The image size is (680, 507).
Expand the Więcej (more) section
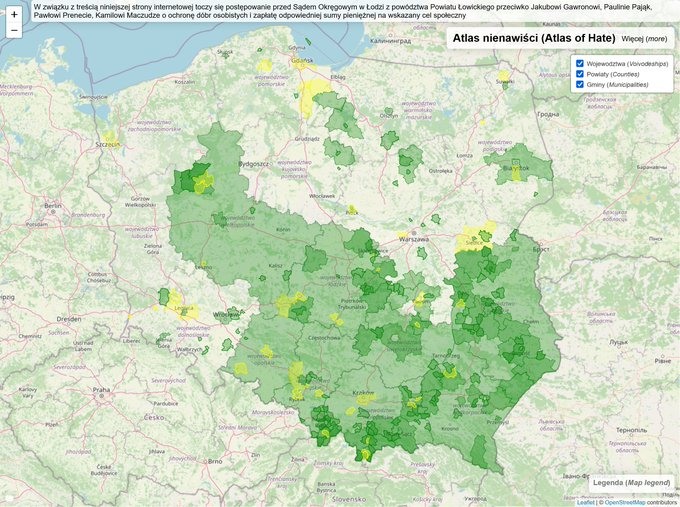pos(644,38)
